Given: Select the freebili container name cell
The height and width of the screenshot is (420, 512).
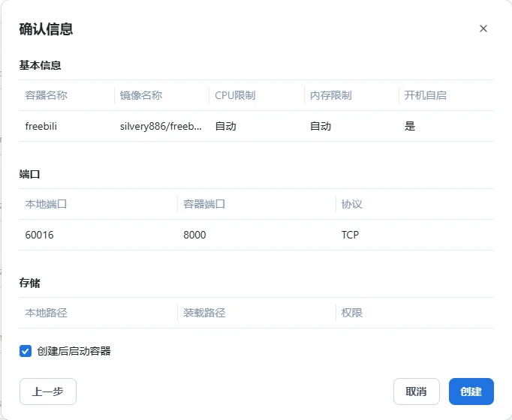Looking at the screenshot, I should (41, 126).
